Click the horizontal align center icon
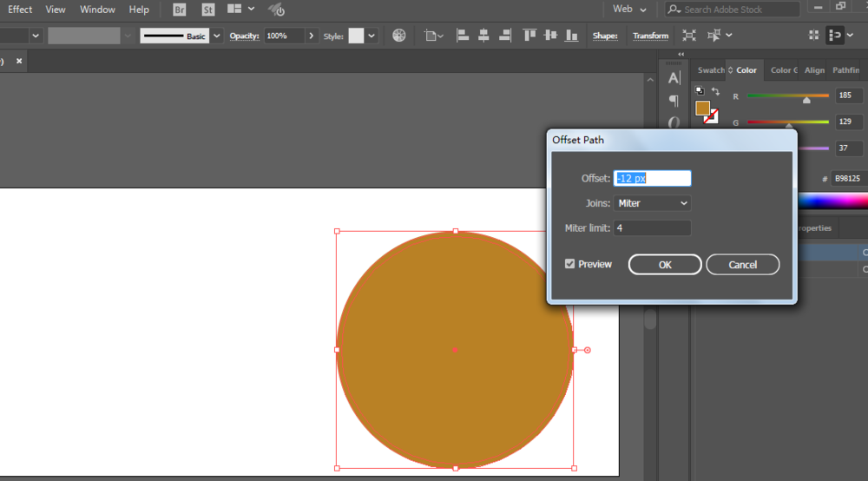Viewport: 868px width, 481px height. (x=483, y=36)
